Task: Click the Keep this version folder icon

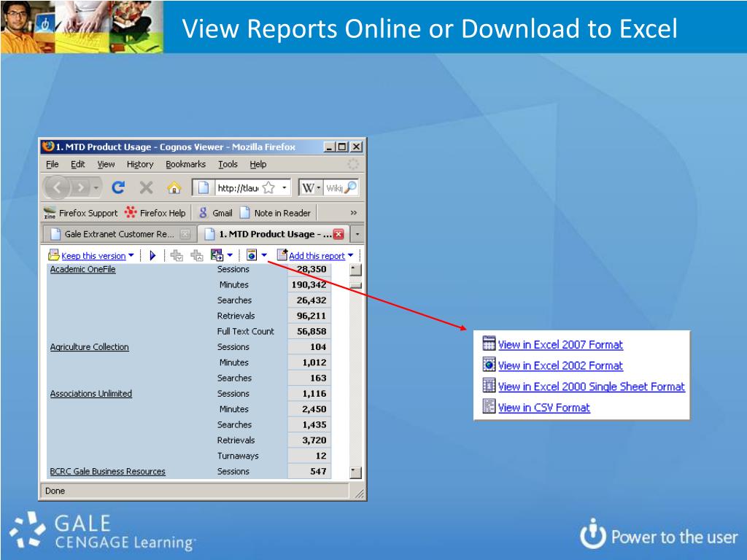Action: click(x=53, y=255)
